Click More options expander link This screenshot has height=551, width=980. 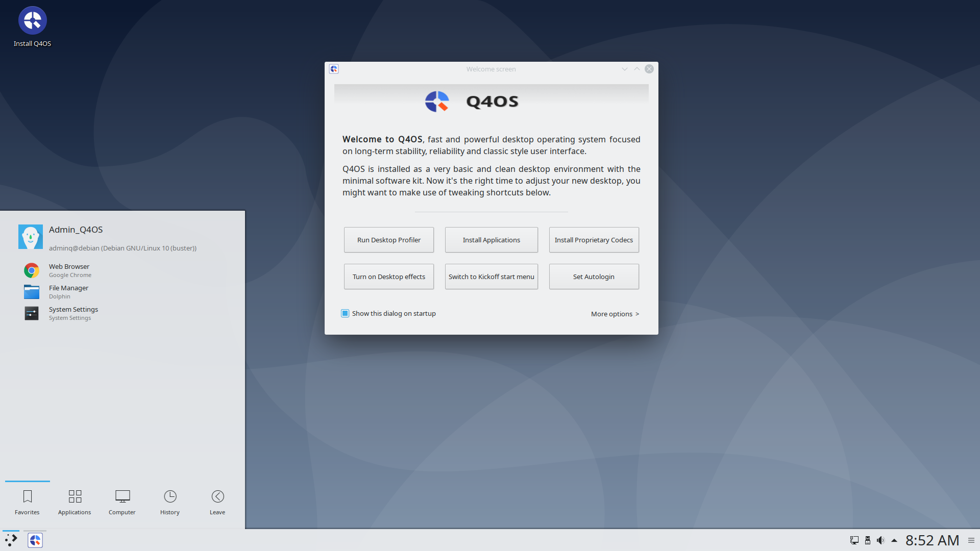coord(614,314)
